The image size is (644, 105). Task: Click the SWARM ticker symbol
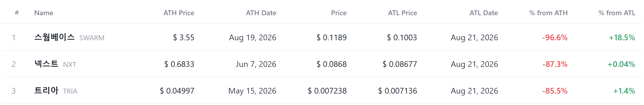coord(92,38)
